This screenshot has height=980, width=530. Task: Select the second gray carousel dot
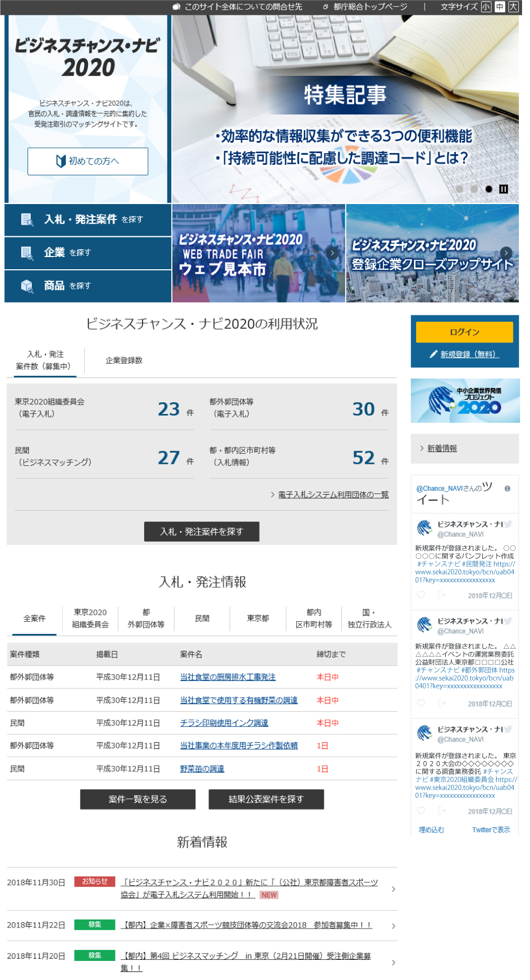474,189
